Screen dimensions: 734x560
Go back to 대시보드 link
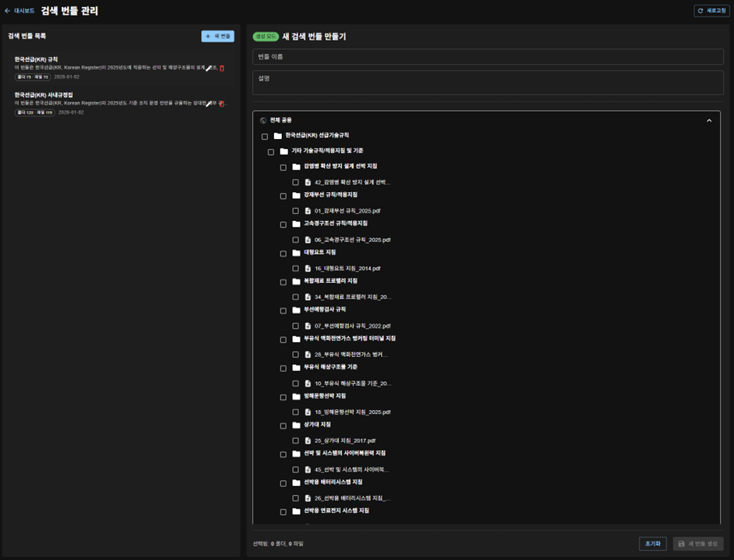tap(20, 11)
